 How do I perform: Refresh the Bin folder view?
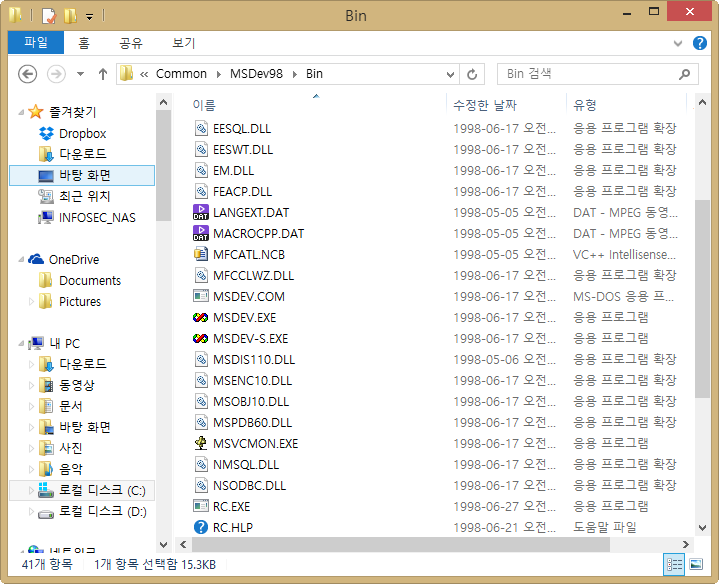point(472,74)
